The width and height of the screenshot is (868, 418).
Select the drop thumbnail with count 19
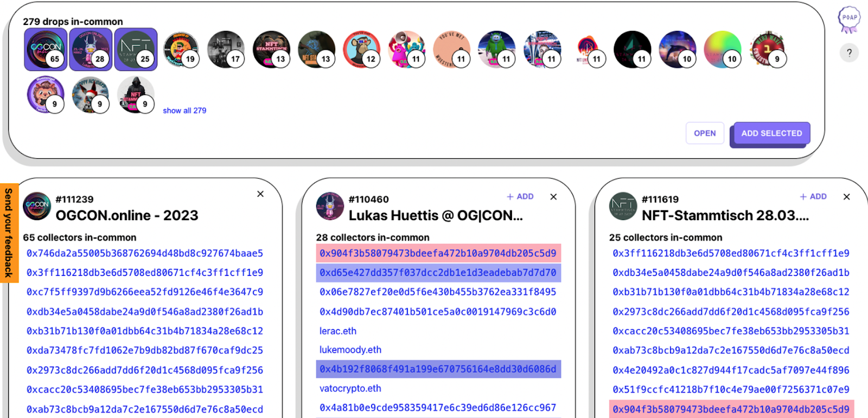[x=181, y=49]
